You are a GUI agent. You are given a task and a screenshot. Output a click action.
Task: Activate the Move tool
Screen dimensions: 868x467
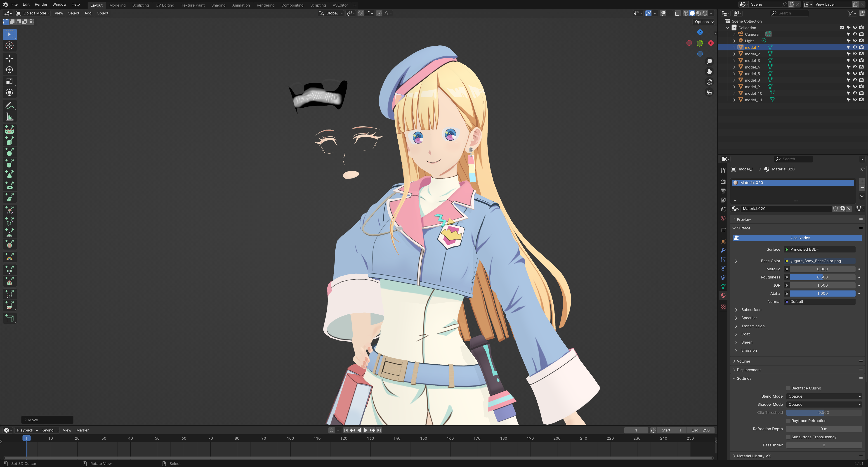pyautogui.click(x=9, y=59)
